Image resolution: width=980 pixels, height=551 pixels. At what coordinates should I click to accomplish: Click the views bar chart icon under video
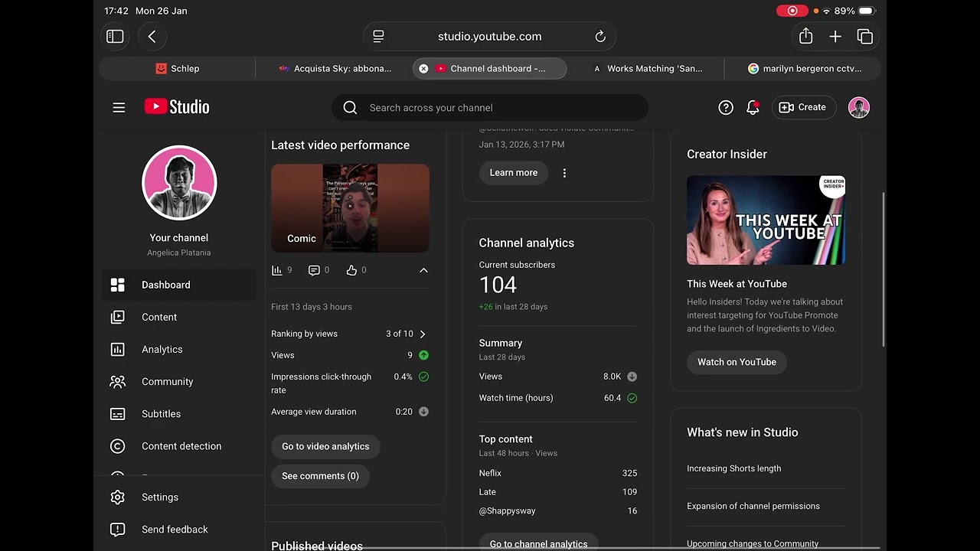(x=277, y=270)
